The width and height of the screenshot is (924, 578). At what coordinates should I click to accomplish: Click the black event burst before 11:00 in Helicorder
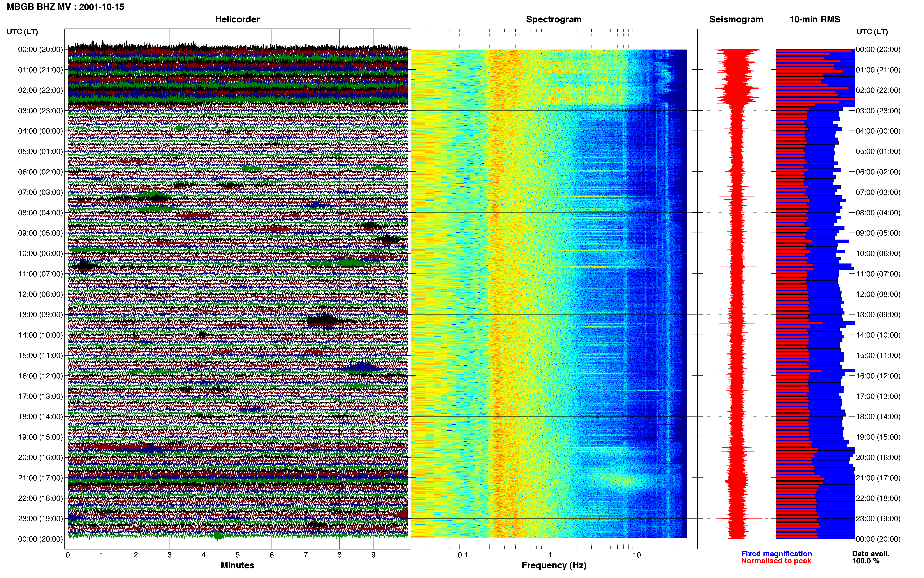(x=83, y=265)
